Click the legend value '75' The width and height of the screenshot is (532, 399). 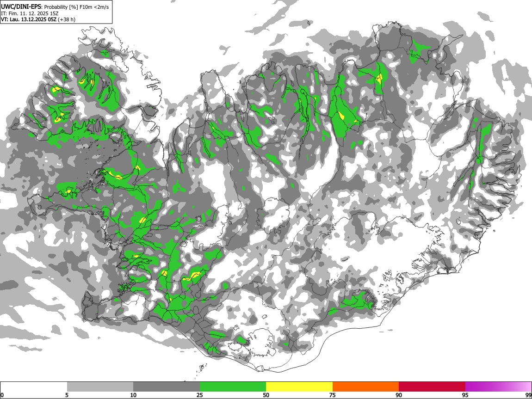(333, 395)
